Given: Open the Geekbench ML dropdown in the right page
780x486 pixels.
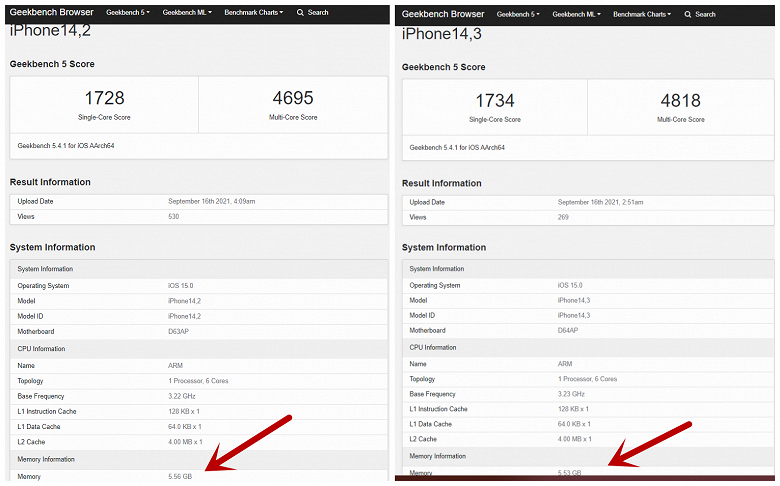Looking at the screenshot, I should click(576, 14).
